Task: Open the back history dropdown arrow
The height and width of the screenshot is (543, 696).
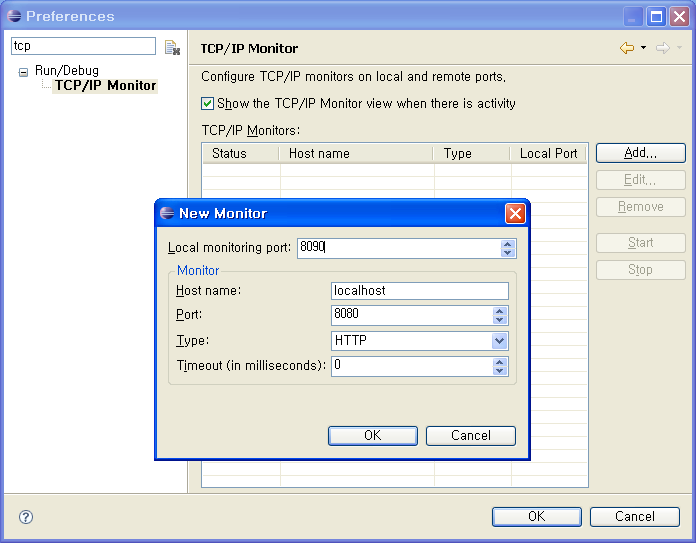Action: pos(643,48)
